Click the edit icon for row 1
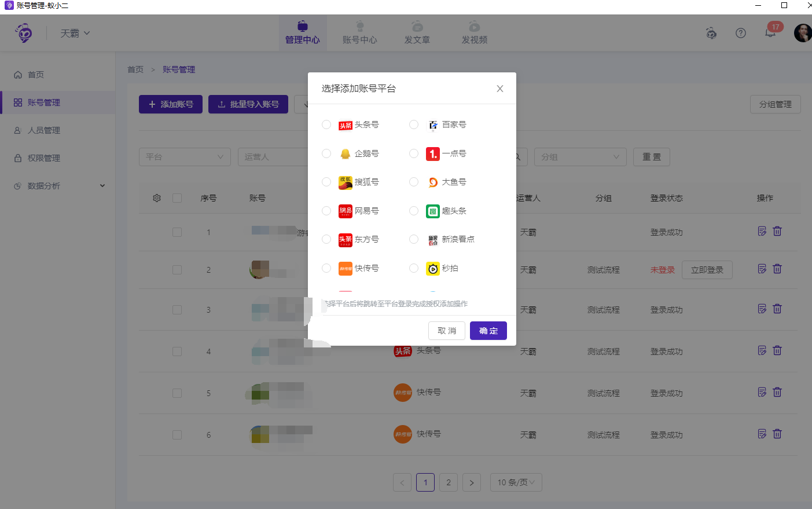Viewport: 812px width, 509px height. [762, 231]
